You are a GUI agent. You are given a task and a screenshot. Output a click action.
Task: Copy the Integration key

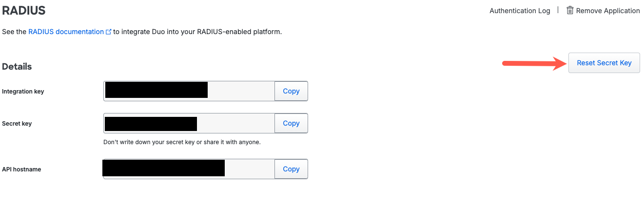point(291,91)
